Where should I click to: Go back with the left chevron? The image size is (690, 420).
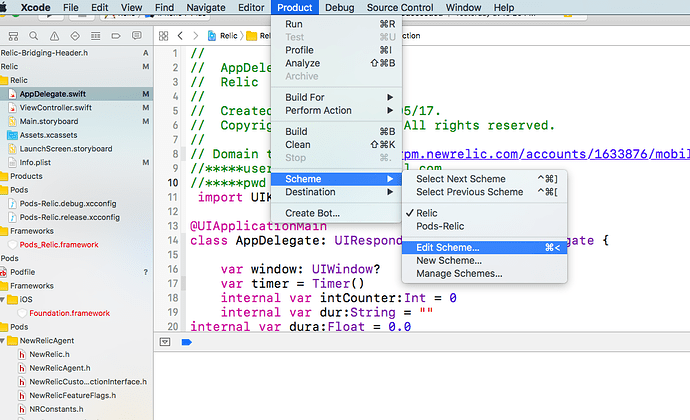pyautogui.click(x=180, y=36)
